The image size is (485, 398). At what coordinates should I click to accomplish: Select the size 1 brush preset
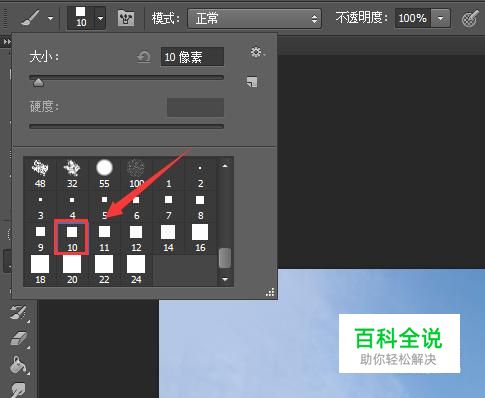pos(168,174)
